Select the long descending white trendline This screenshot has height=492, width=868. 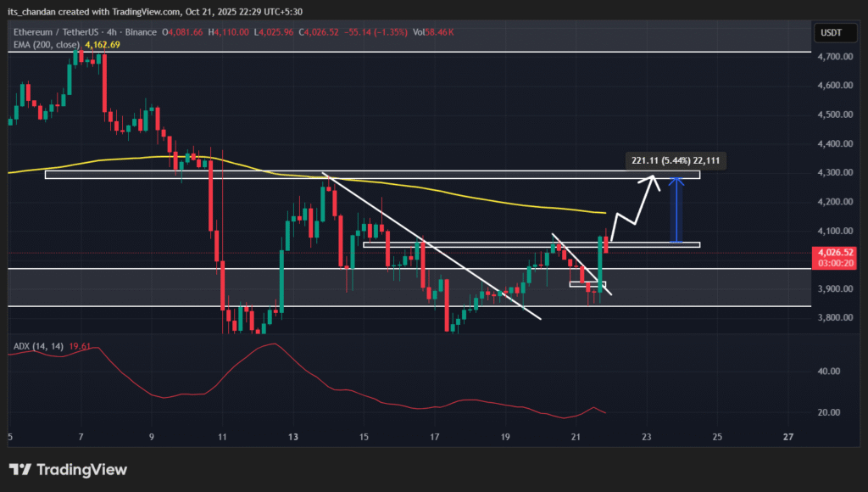tap(432, 248)
